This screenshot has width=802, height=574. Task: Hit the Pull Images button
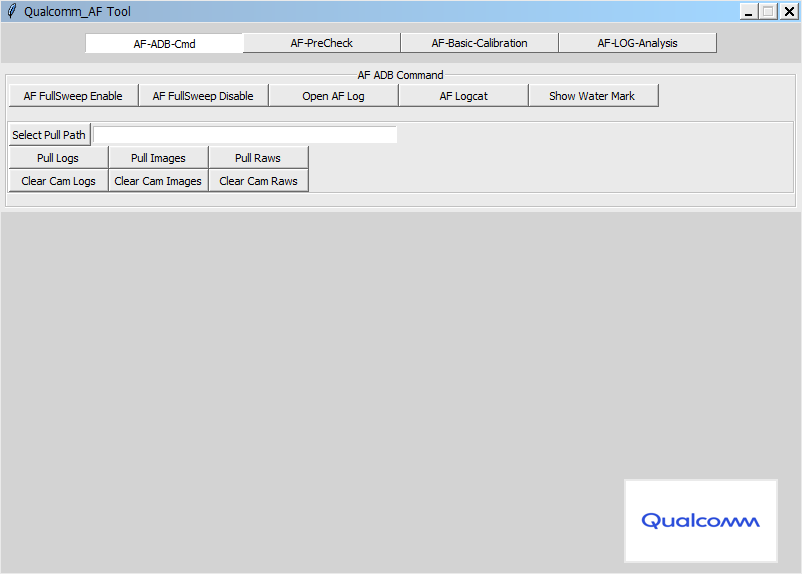(158, 158)
